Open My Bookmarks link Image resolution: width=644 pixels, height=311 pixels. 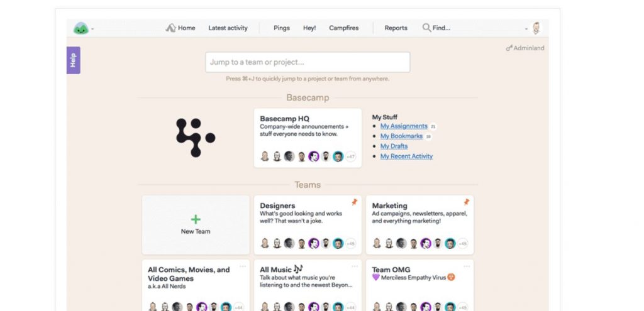(401, 136)
